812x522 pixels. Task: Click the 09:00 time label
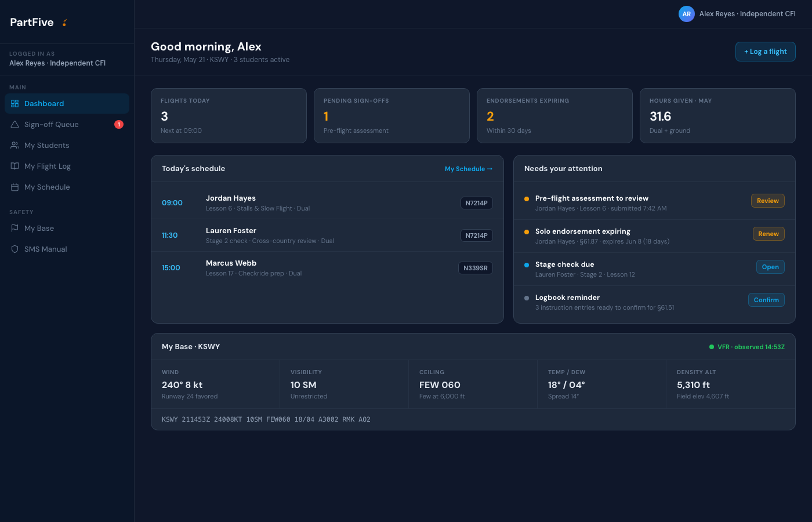click(172, 203)
